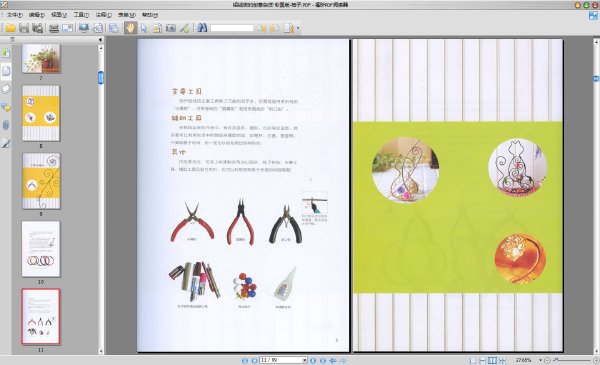Click the binoculars Search icon
This screenshot has width=600, height=365.
pyautogui.click(x=202, y=28)
